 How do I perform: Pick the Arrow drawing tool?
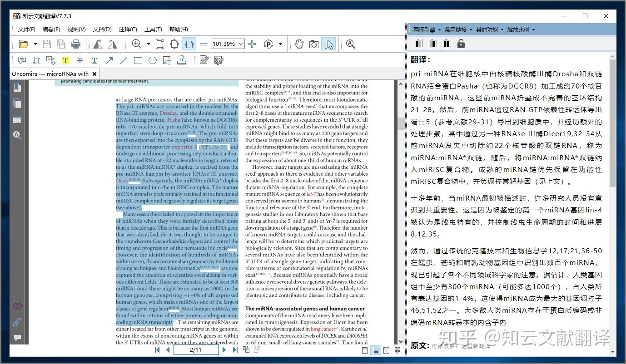pyautogui.click(x=109, y=60)
